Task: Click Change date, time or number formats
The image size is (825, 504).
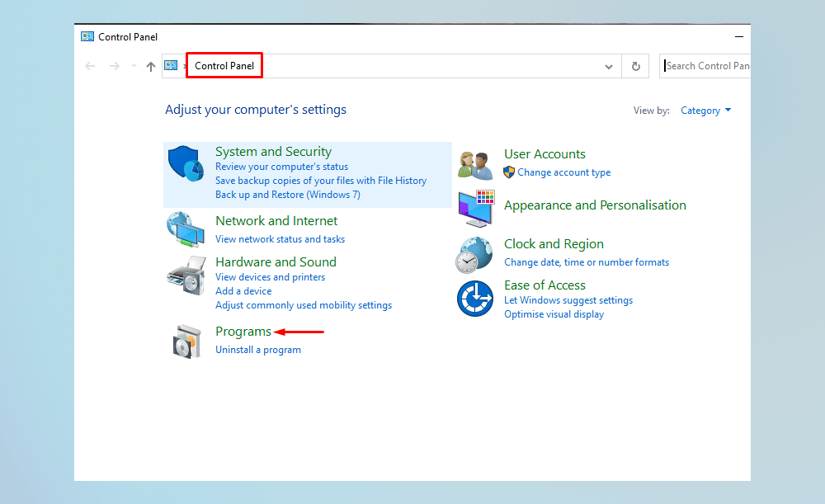Action: 586,262
